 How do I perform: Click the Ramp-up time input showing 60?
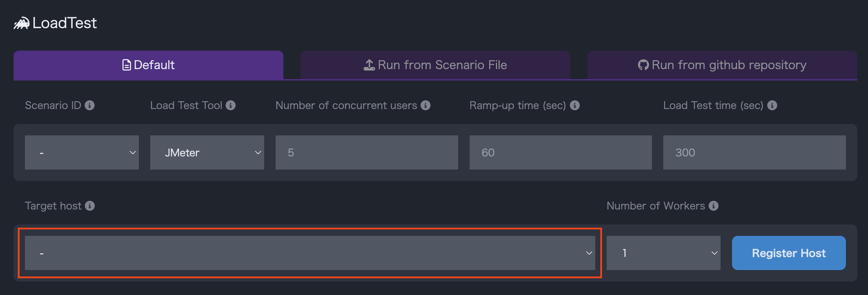pos(560,152)
